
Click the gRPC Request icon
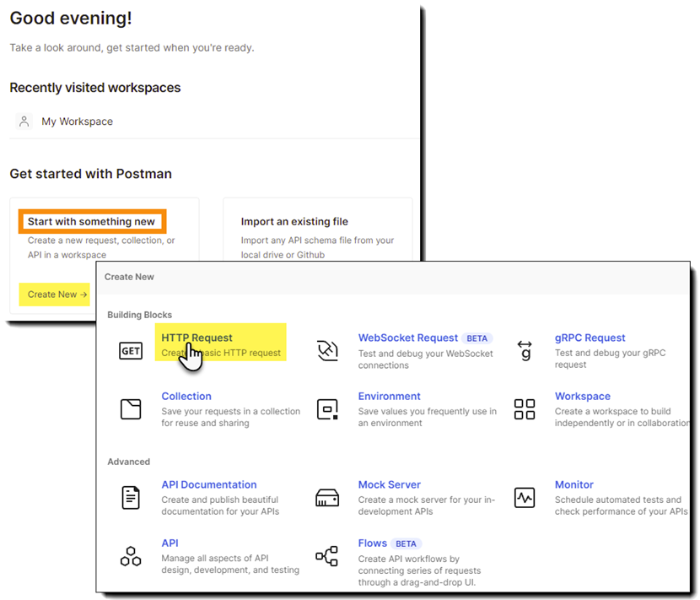click(x=525, y=350)
